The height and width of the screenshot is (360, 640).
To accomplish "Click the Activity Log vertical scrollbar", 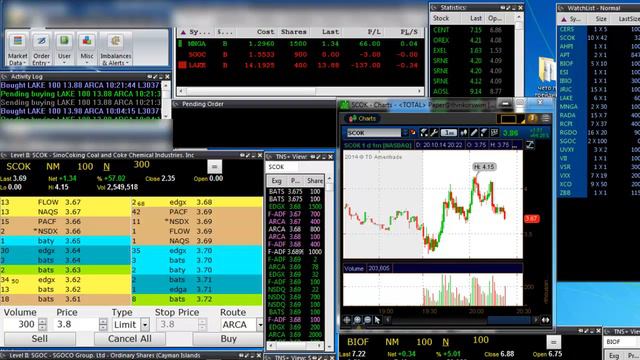I will tap(166, 100).
